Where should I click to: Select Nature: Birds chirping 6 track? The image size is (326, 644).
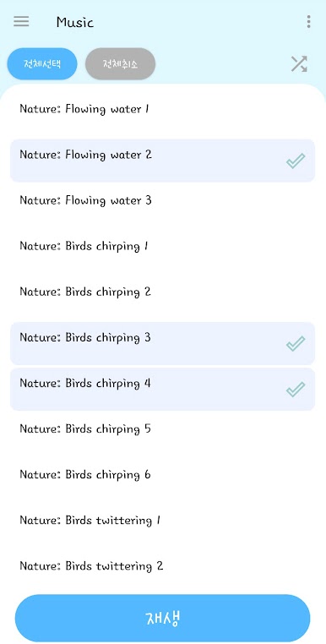pos(163,480)
